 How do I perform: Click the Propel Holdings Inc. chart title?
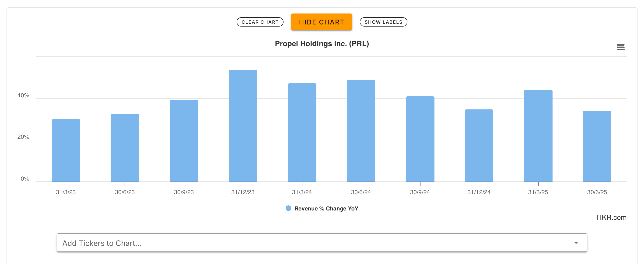[x=322, y=44]
